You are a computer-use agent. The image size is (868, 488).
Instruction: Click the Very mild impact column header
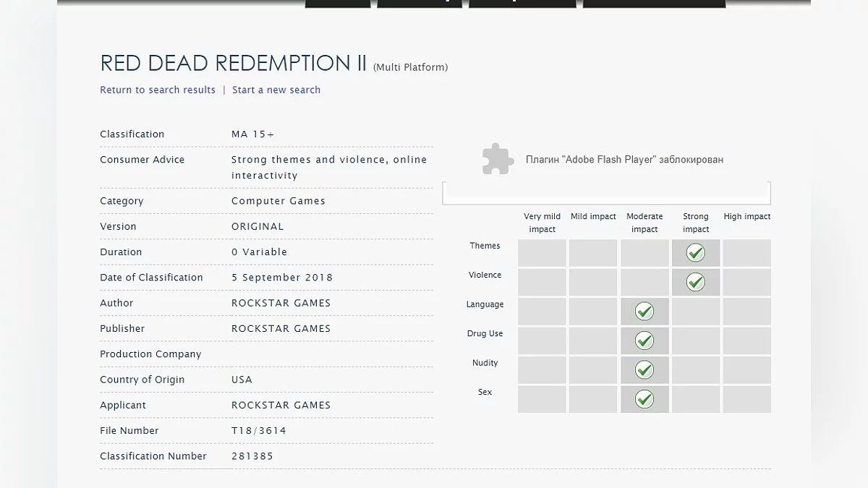[542, 223]
